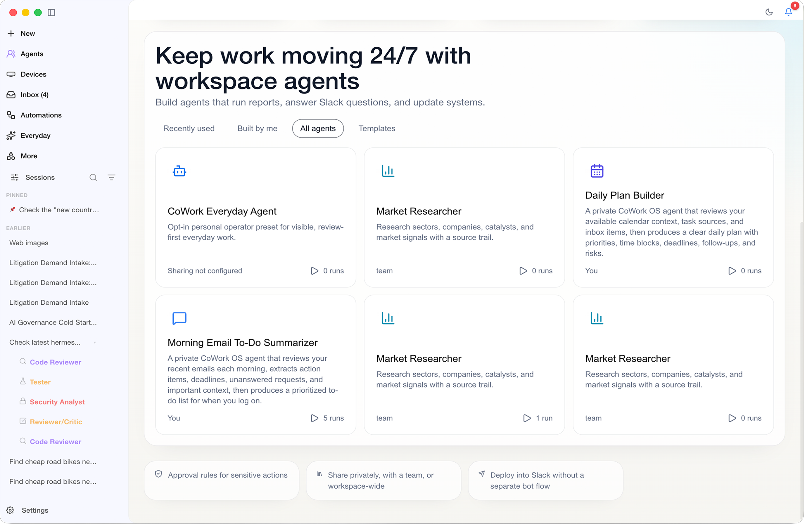Screen dimensions: 812x524
Task: Open the Reviewer/Critic sub-session
Action: [56, 422]
